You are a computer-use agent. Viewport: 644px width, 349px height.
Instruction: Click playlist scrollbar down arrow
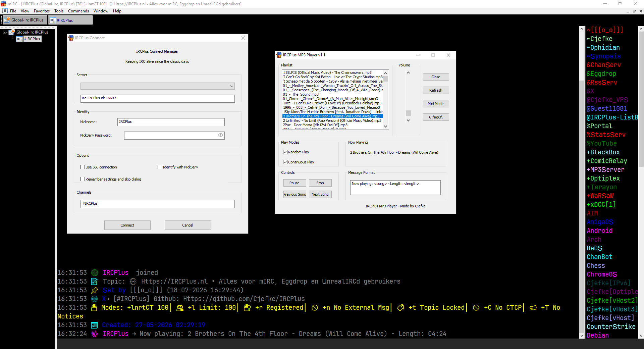pos(386,127)
